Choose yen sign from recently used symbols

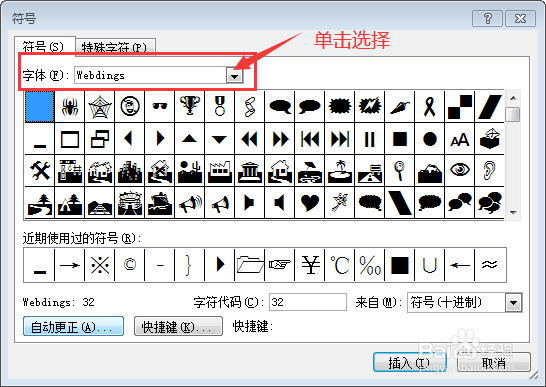[310, 265]
